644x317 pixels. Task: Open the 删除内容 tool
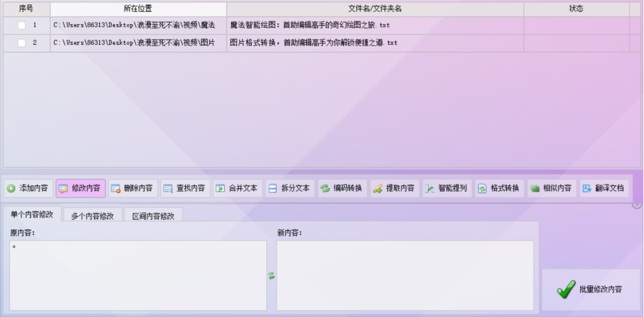click(x=133, y=188)
